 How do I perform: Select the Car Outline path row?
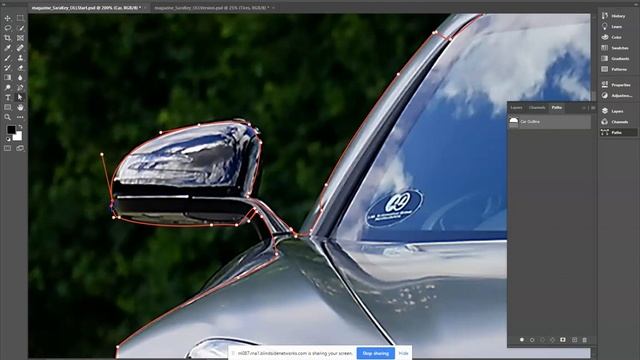tap(549, 122)
